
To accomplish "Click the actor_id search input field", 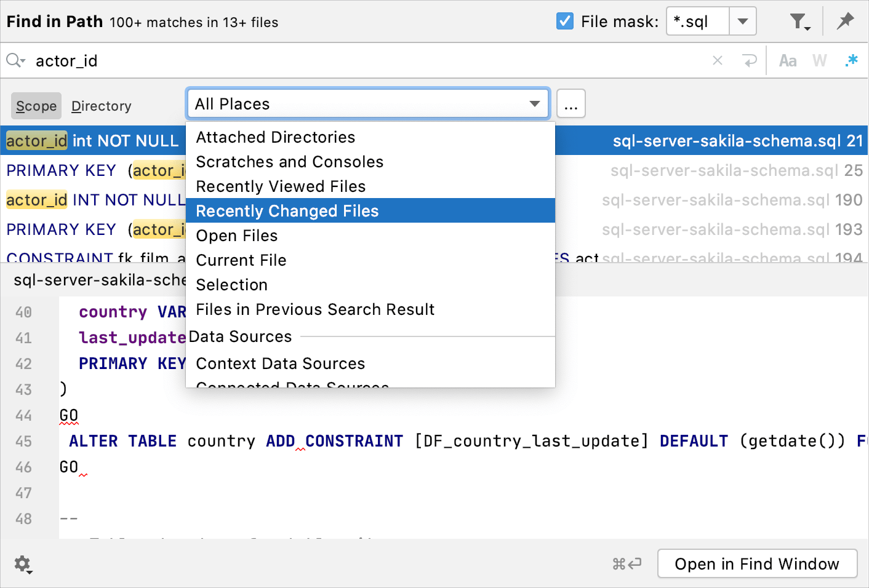I will 369,60.
